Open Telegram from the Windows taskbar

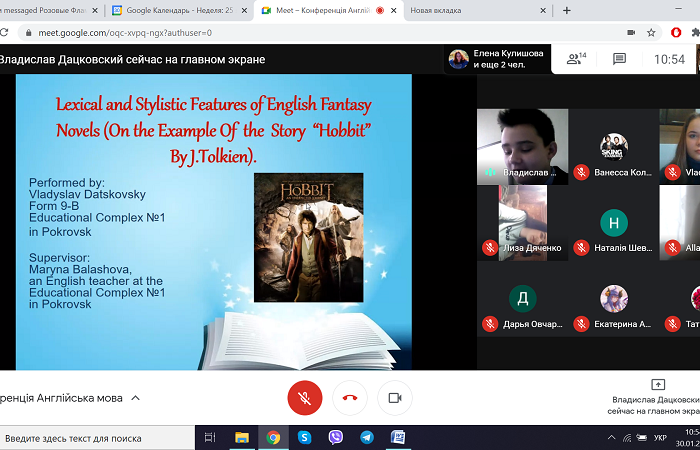366,438
